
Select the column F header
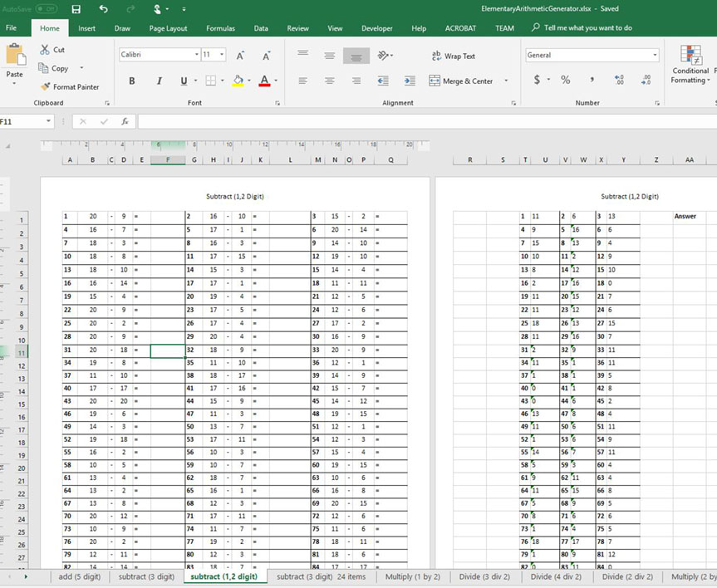[x=168, y=160]
